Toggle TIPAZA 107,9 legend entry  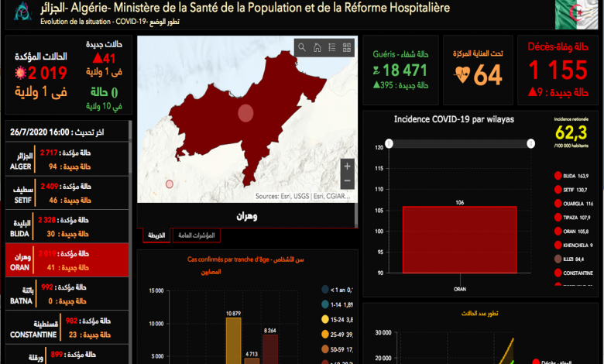point(572,218)
